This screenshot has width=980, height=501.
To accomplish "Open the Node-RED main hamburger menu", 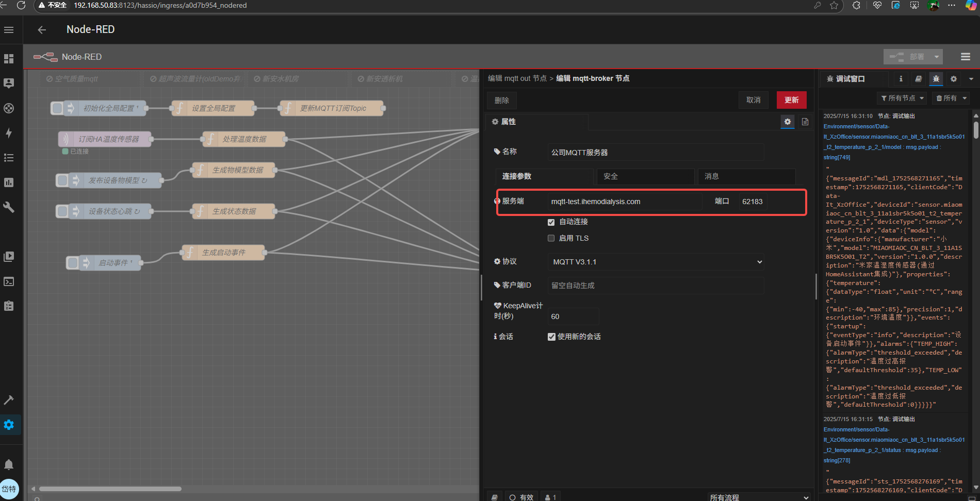I will tap(965, 57).
